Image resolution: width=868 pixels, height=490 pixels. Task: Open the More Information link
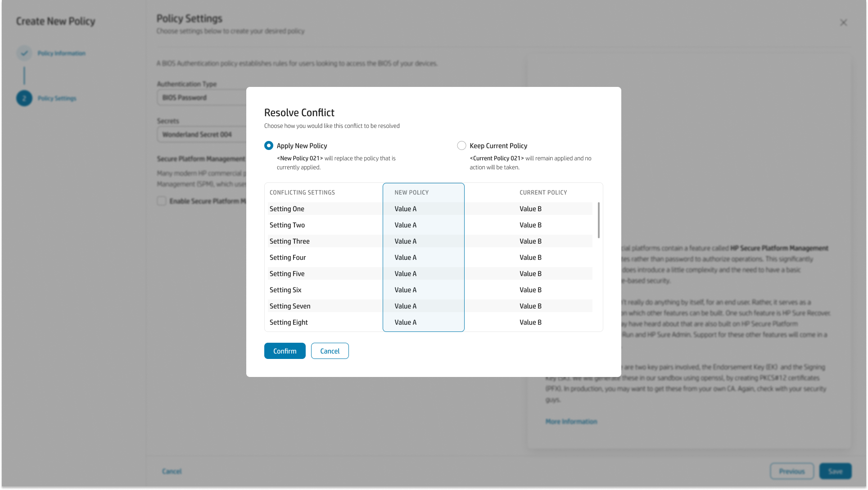point(571,421)
